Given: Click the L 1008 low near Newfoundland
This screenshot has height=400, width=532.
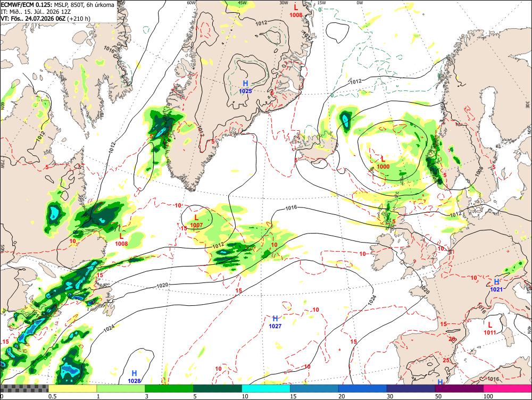Looking at the screenshot, I should 121,239.
